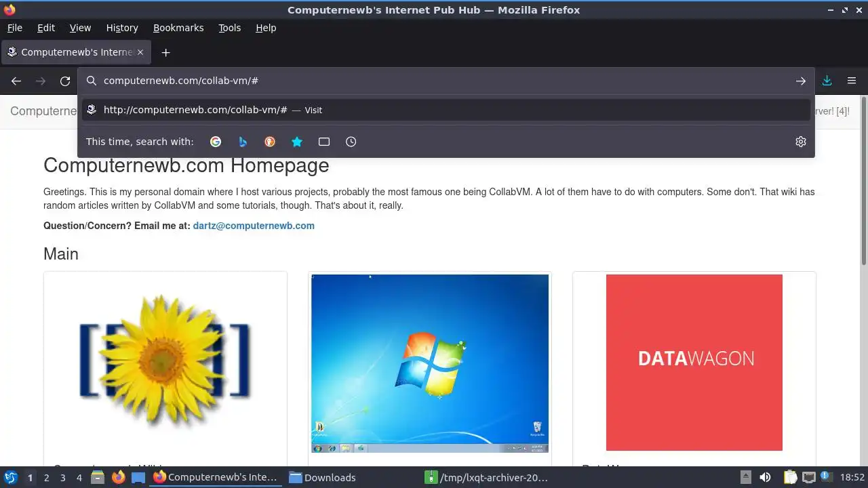Click show desktop taskbar icon
868x488 pixels.
point(138,477)
